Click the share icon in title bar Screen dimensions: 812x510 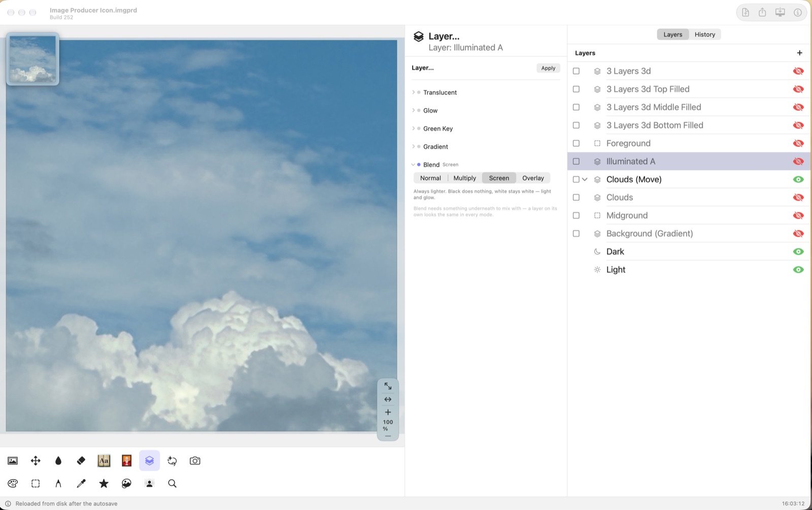click(x=762, y=12)
